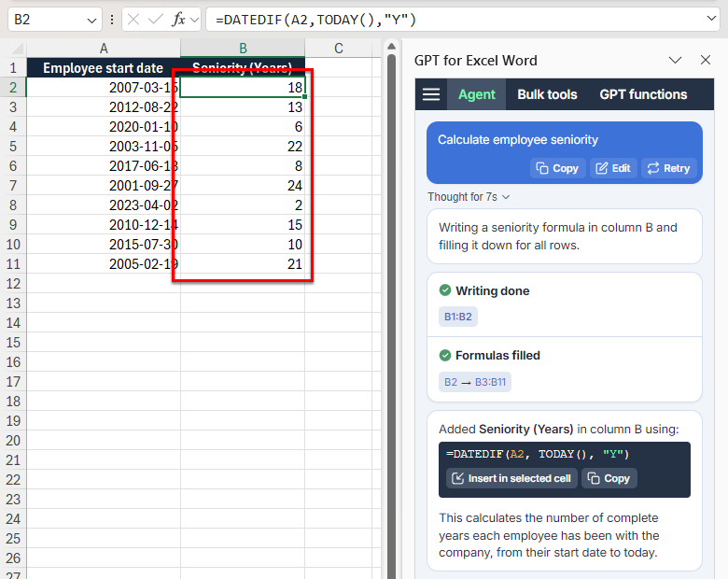Click the 'Formulas filled' status line

489,356
